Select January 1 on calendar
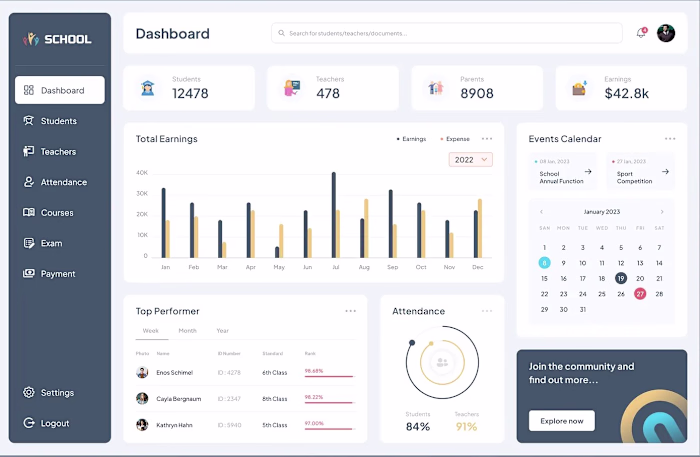 click(x=544, y=247)
